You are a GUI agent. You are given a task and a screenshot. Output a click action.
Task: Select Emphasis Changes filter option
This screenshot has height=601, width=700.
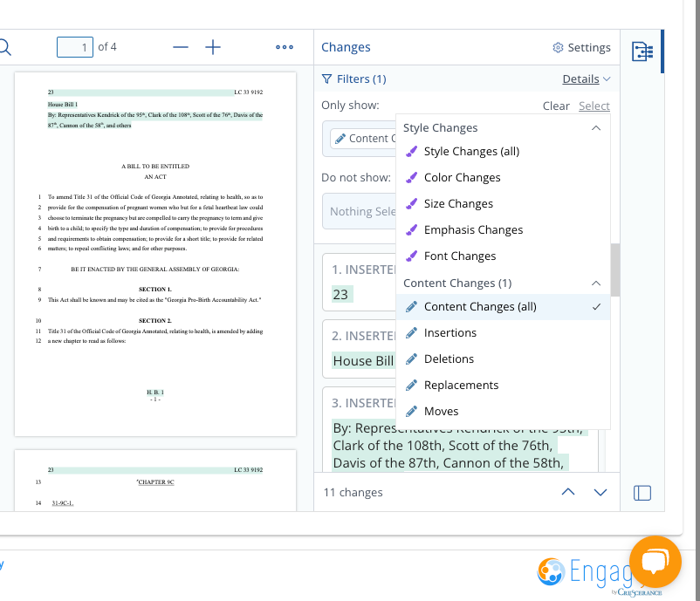[503, 229]
